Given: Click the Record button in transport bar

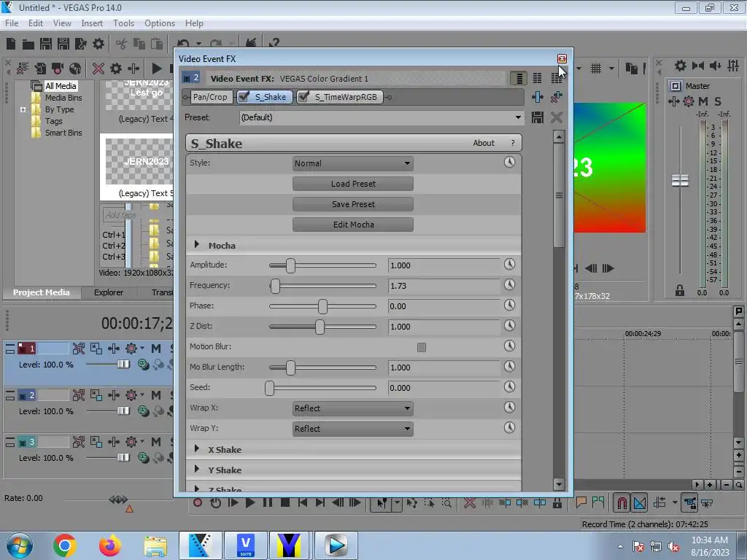Looking at the screenshot, I should 198,502.
